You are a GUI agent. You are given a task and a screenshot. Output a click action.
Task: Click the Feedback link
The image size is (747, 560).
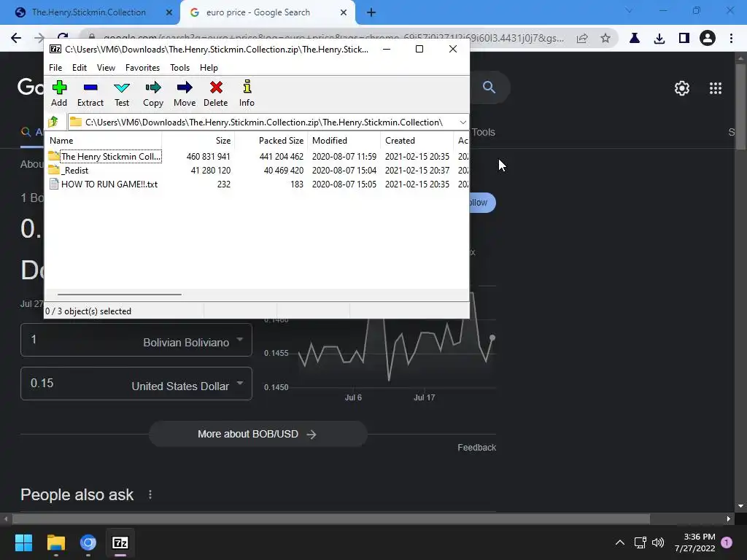[477, 447]
